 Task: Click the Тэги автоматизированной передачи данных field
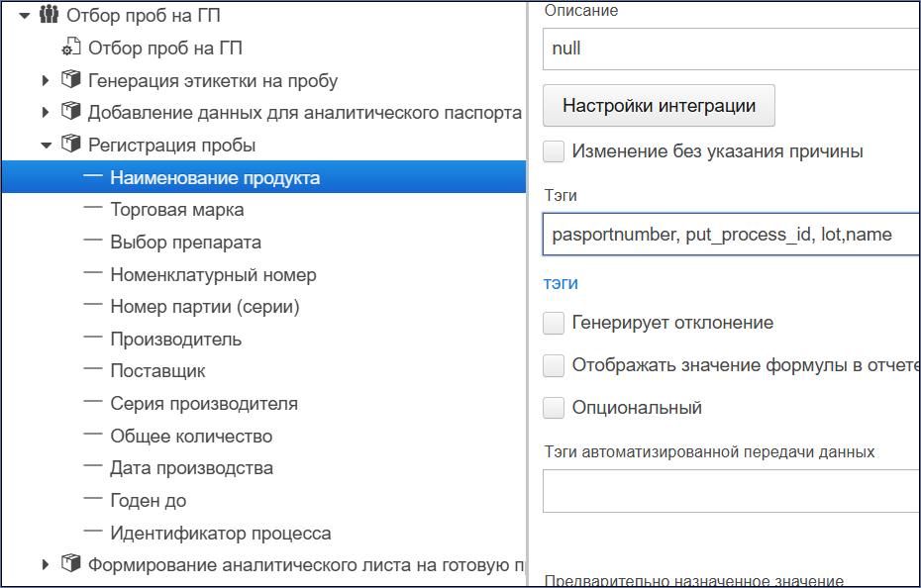[731, 491]
